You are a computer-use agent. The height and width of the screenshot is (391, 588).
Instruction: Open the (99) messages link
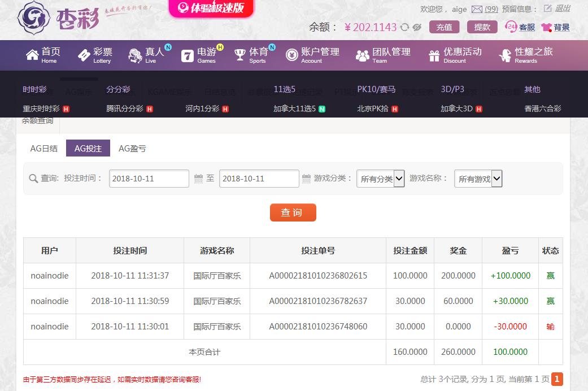point(491,9)
